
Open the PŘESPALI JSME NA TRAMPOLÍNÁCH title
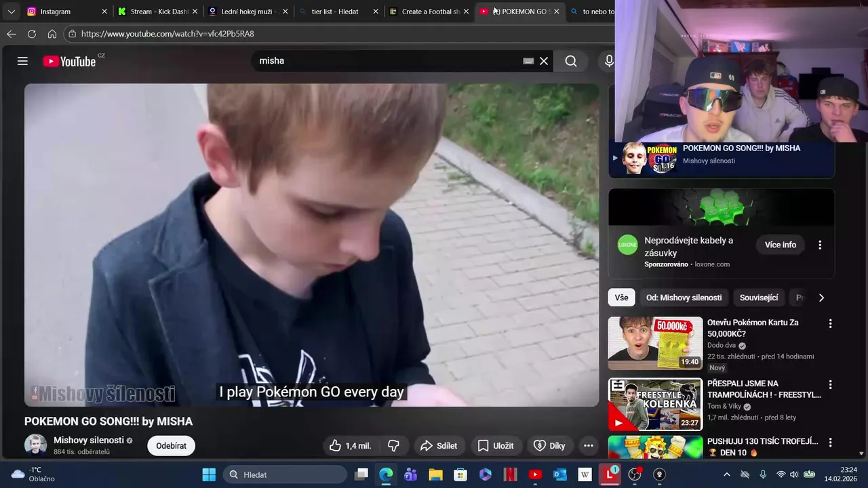point(764,389)
